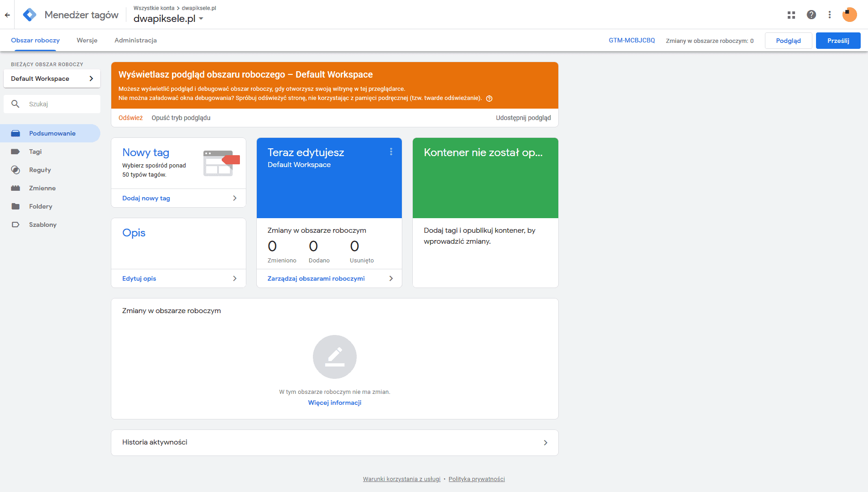Open Tagi in the sidebar
Screen dimensions: 868x492
[35, 152]
